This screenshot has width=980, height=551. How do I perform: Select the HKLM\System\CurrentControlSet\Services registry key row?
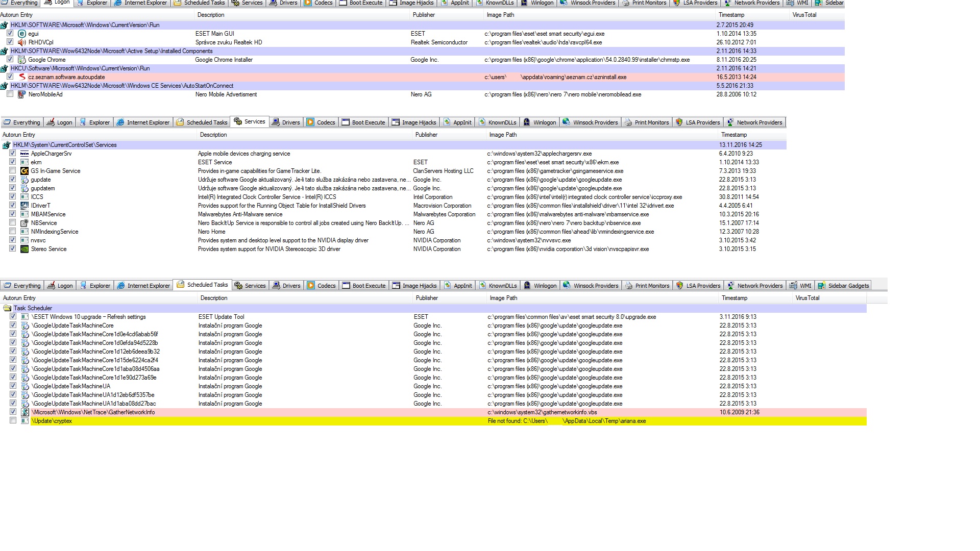[x=65, y=145]
